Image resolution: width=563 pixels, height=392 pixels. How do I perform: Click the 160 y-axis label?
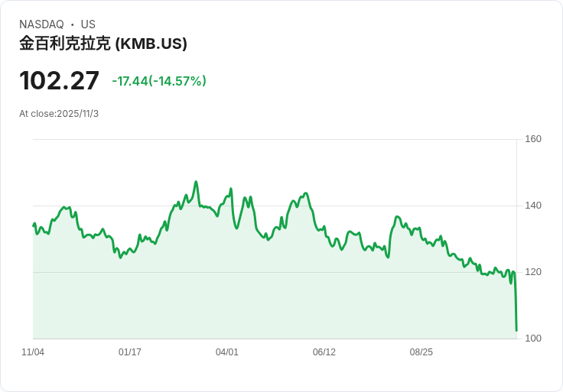533,139
